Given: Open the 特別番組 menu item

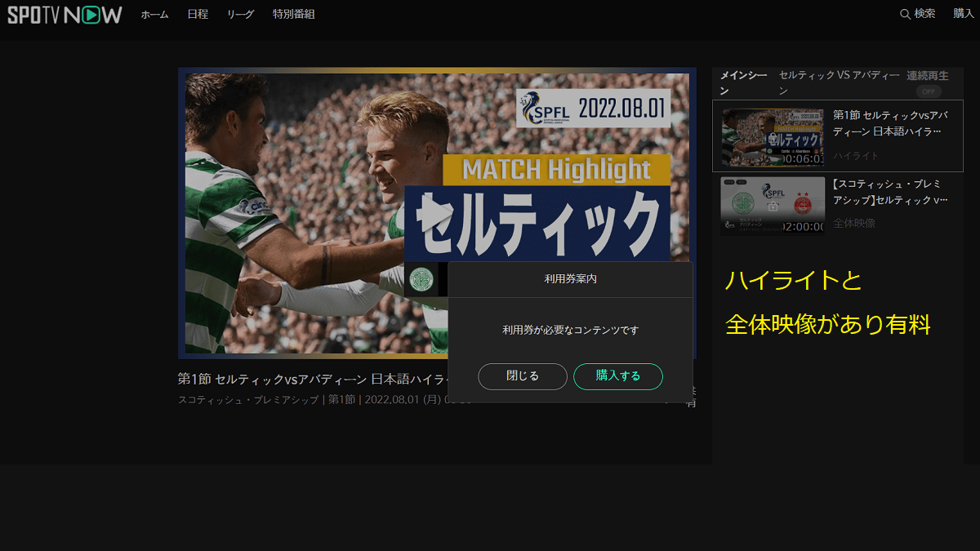Looking at the screenshot, I should tap(293, 15).
